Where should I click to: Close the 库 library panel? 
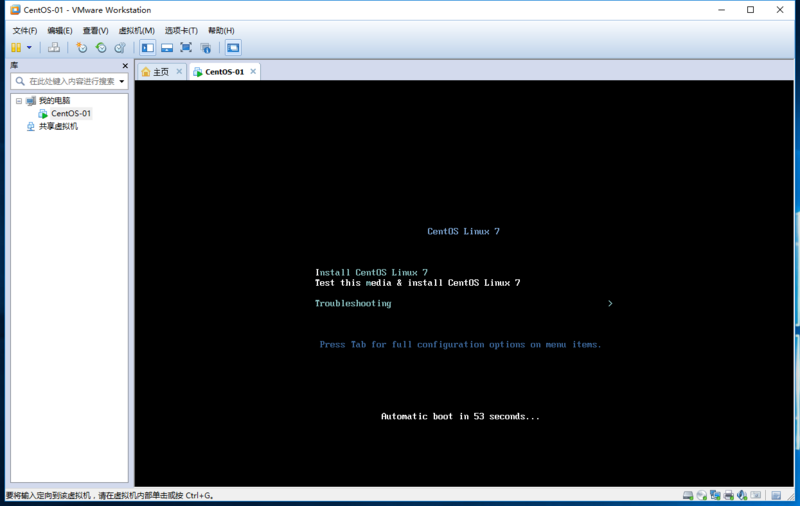click(x=125, y=66)
